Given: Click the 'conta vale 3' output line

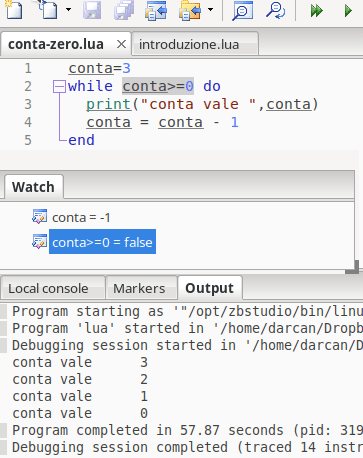Looking at the screenshot, I should pyautogui.click(x=80, y=362).
